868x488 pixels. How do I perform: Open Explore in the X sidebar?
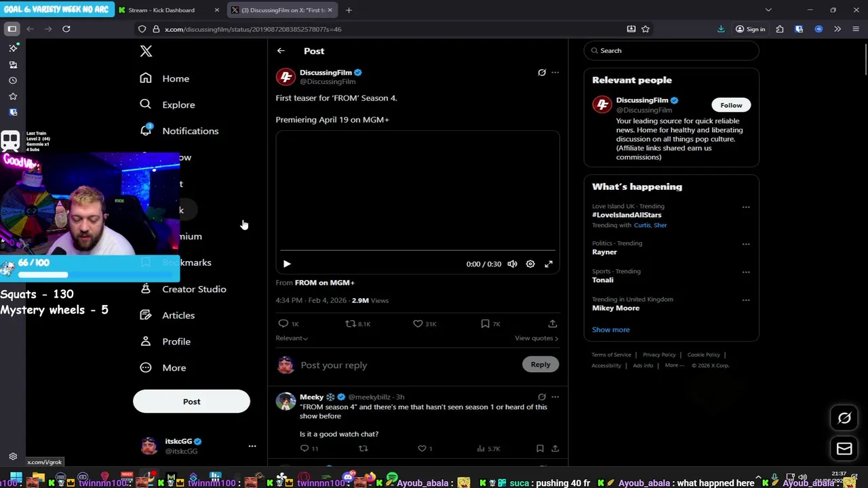coord(167,104)
